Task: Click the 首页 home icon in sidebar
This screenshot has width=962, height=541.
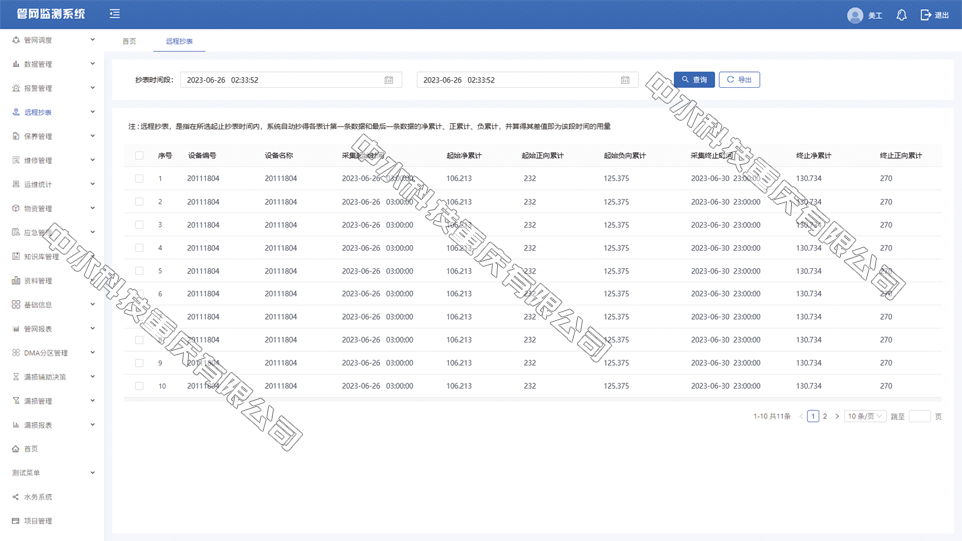Action: [x=16, y=449]
